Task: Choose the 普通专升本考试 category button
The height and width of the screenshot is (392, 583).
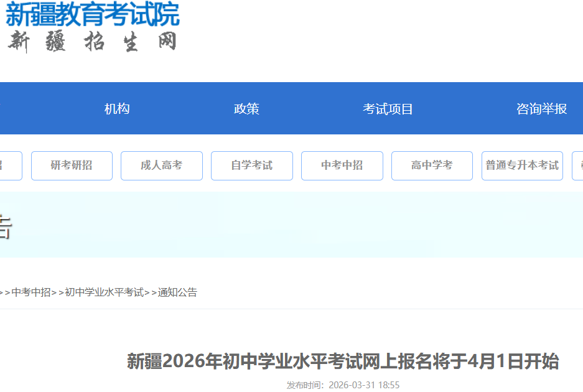Action: pyautogui.click(x=522, y=166)
